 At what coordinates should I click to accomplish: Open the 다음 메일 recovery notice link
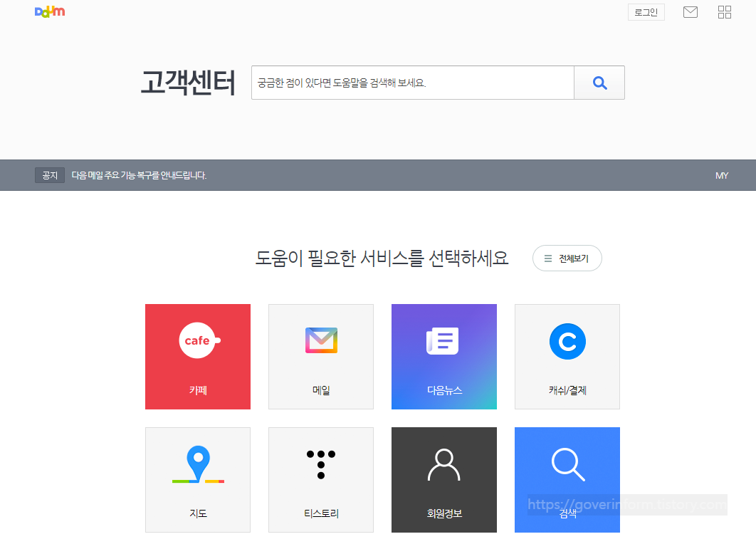[x=139, y=176]
